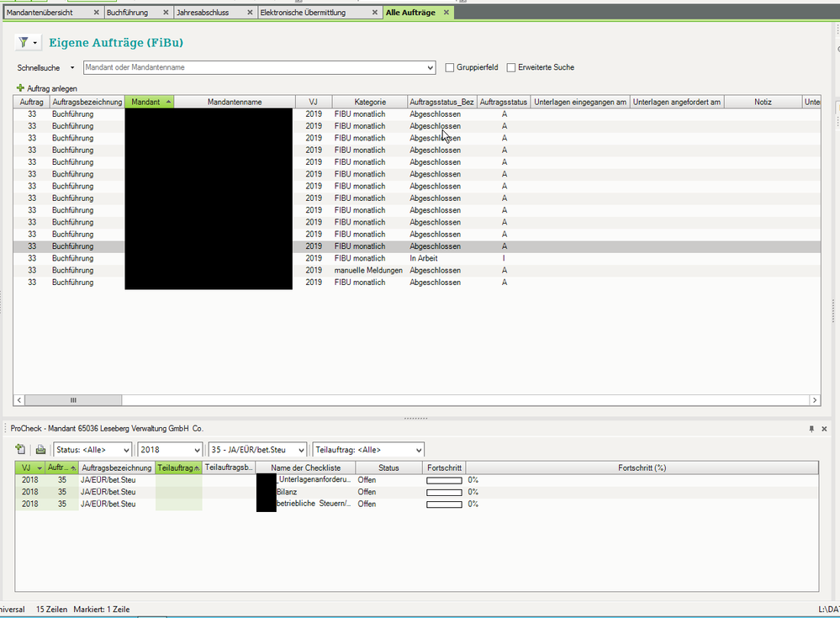
Task: Open the 2018 year dropdown
Action: (170, 450)
